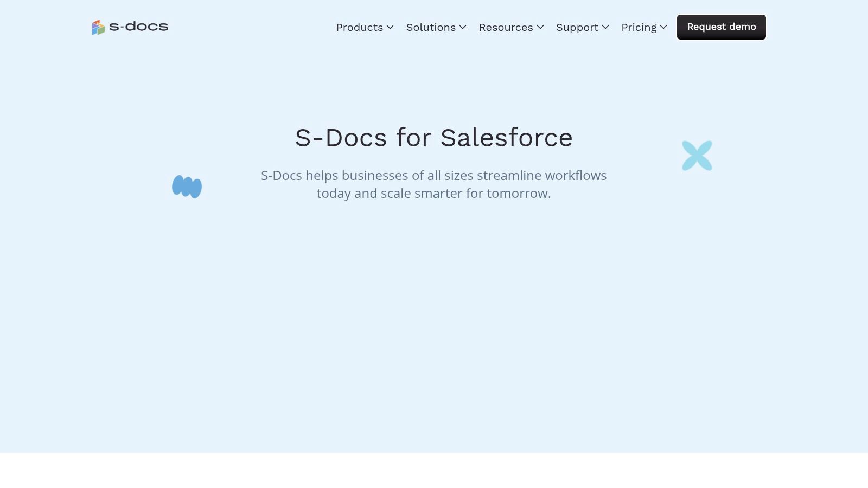Click the "S-Docs for Salesforce" heading
The width and height of the screenshot is (868, 488).
coord(433,138)
